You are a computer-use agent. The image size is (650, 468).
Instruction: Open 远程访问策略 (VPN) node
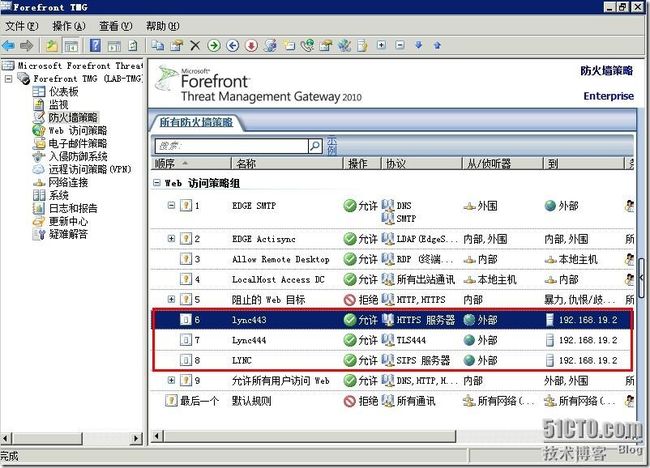tap(90, 169)
